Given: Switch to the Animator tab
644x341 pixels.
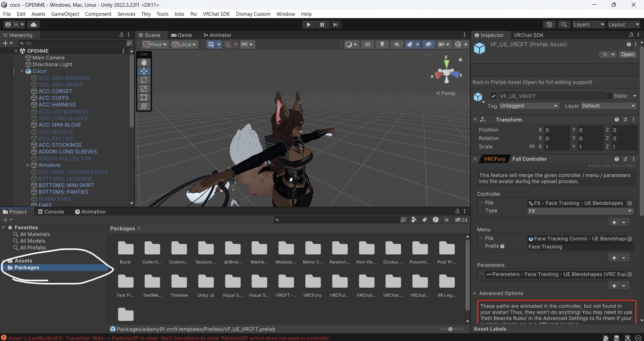Looking at the screenshot, I should pos(217,35).
